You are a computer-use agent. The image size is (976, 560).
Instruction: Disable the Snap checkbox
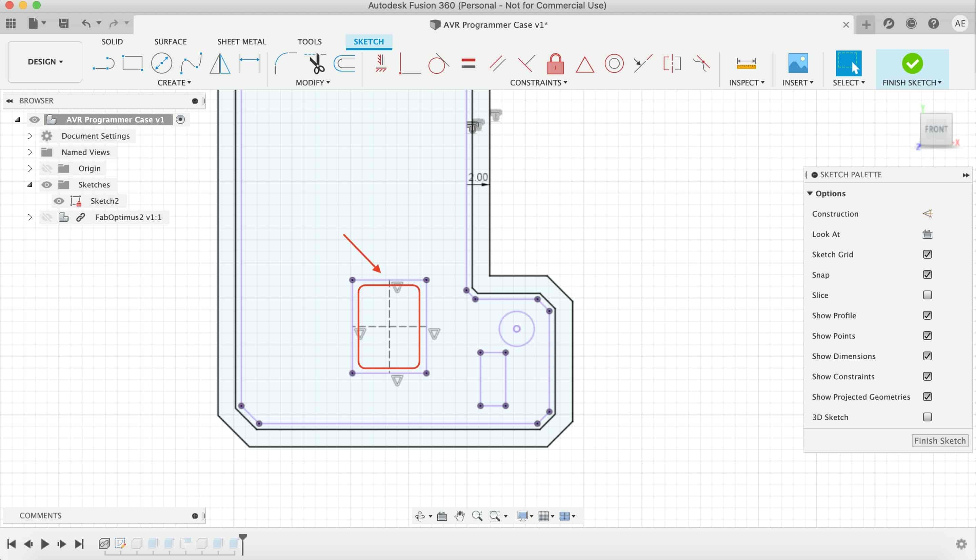click(x=927, y=275)
